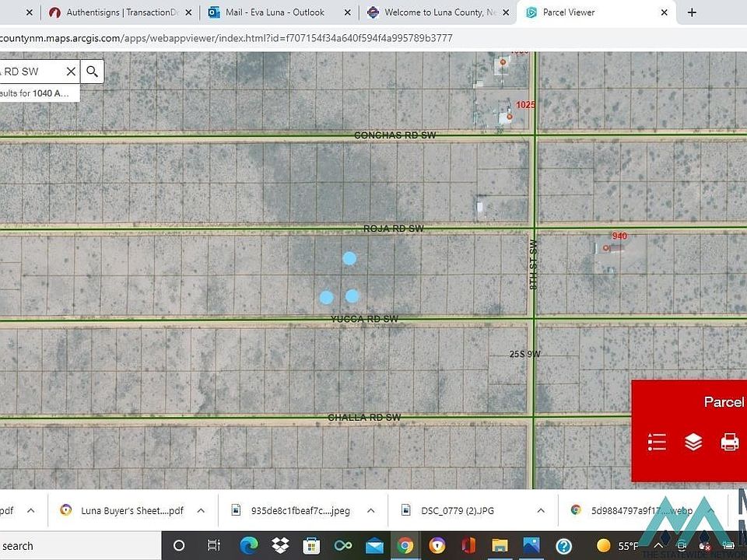Open the 55°F weather widget
The width and height of the screenshot is (747, 560).
click(618, 546)
